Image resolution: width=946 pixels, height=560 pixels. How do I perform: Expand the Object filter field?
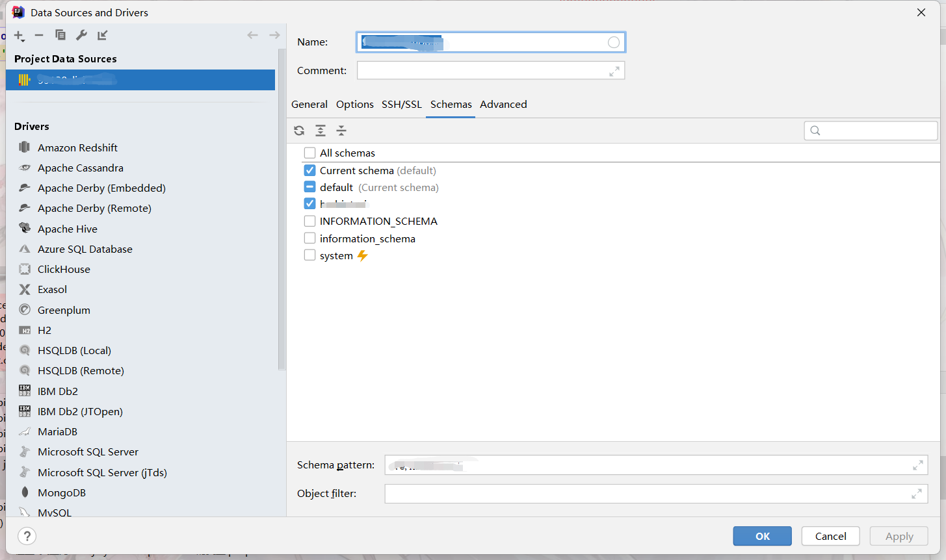click(x=916, y=494)
